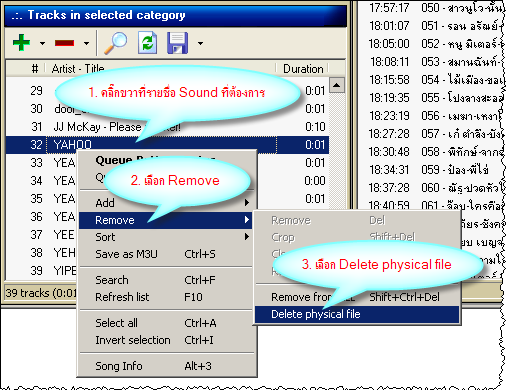This screenshot has width=506, height=390.
Task: Click the green plus add tracks icon
Action: (x=21, y=43)
